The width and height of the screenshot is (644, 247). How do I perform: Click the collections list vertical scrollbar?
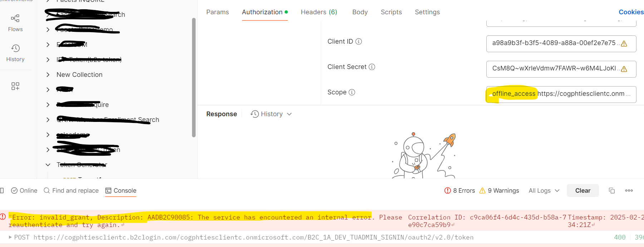[194, 78]
